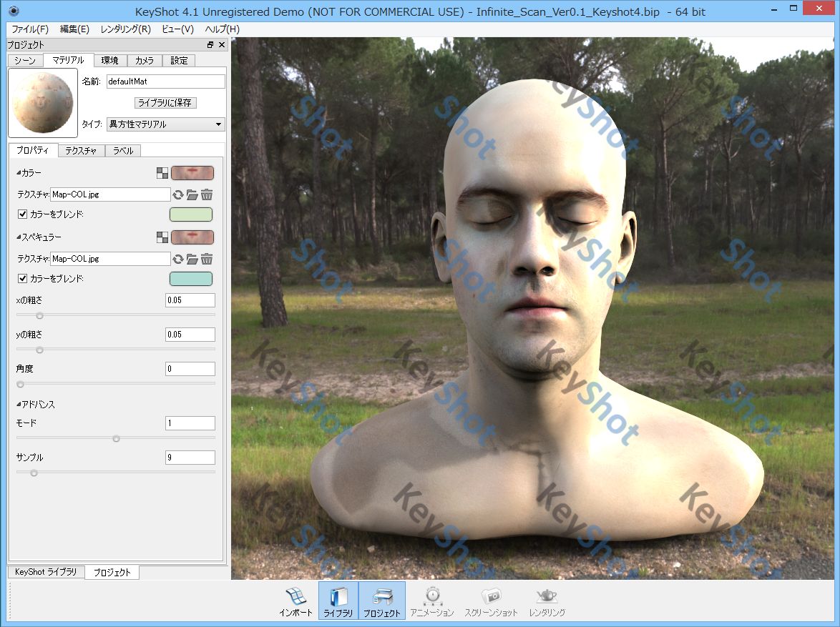This screenshot has width=840, height=627.
Task: Undock the プロジェクト panel with float icon
Action: pyautogui.click(x=210, y=45)
